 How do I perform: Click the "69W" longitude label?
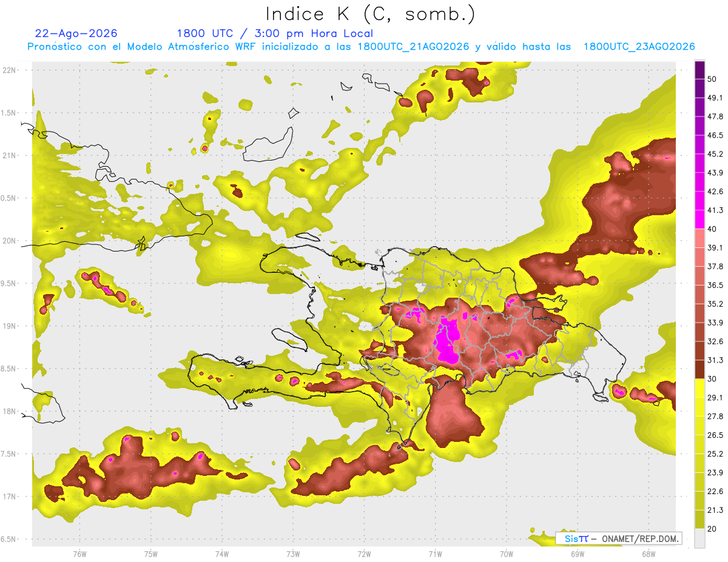coord(578,554)
